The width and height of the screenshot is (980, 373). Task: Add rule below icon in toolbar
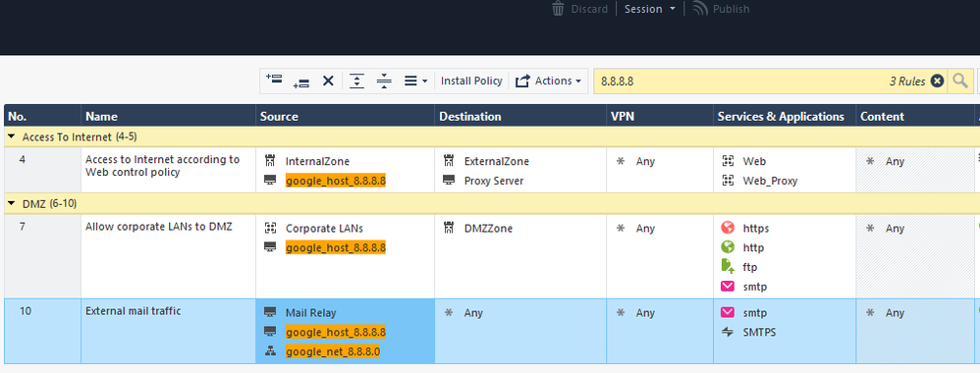[301, 81]
